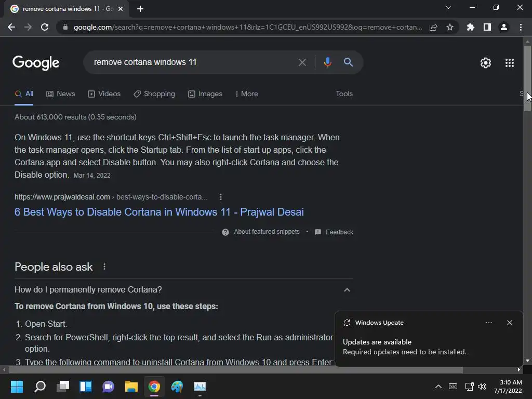
Task: Close the 'remove cortana windows 11' tab
Action: [x=121, y=9]
